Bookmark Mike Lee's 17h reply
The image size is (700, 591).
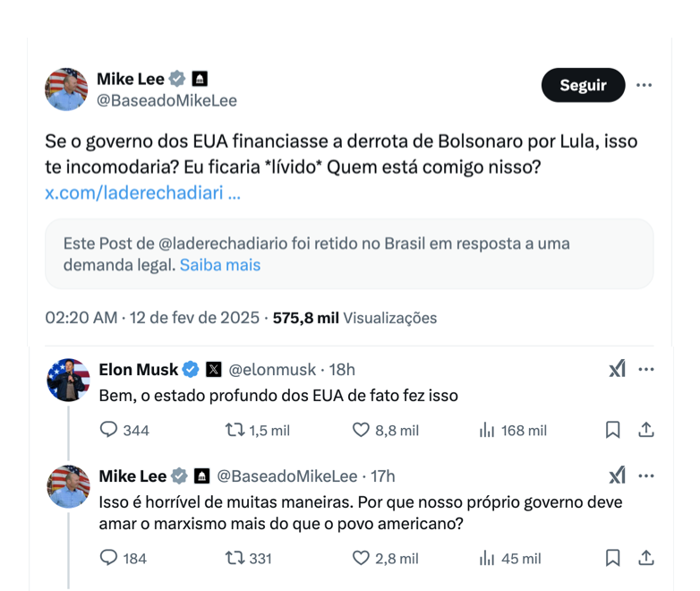coord(613,559)
